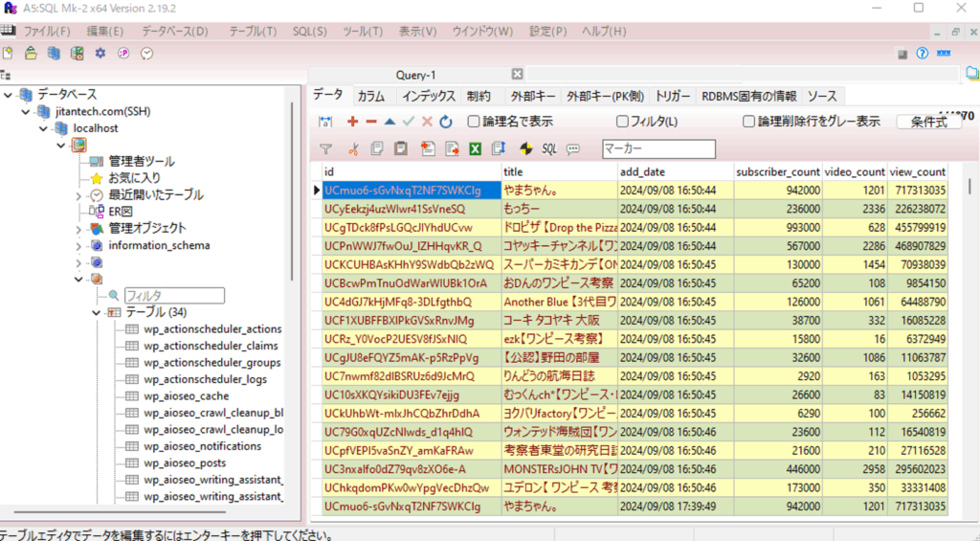The height and width of the screenshot is (541, 980).
Task: Select wp_actionscheduler_logs table
Action: click(205, 379)
